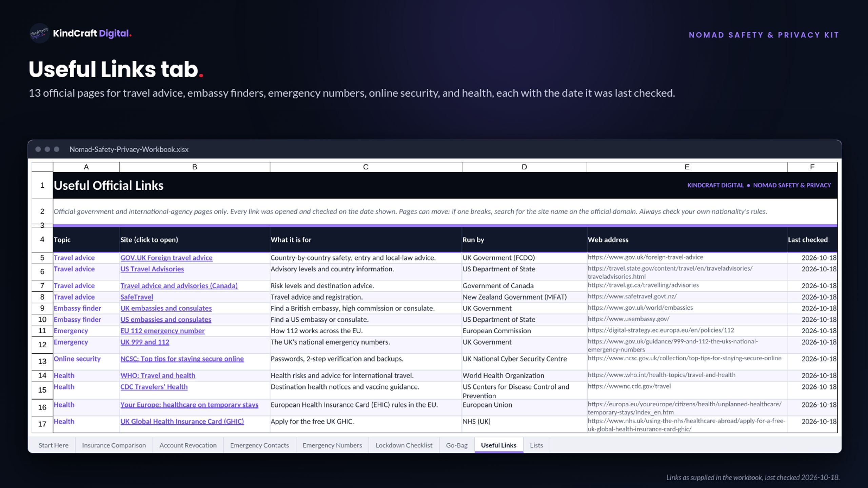Open the SafeTravel link

click(x=137, y=297)
